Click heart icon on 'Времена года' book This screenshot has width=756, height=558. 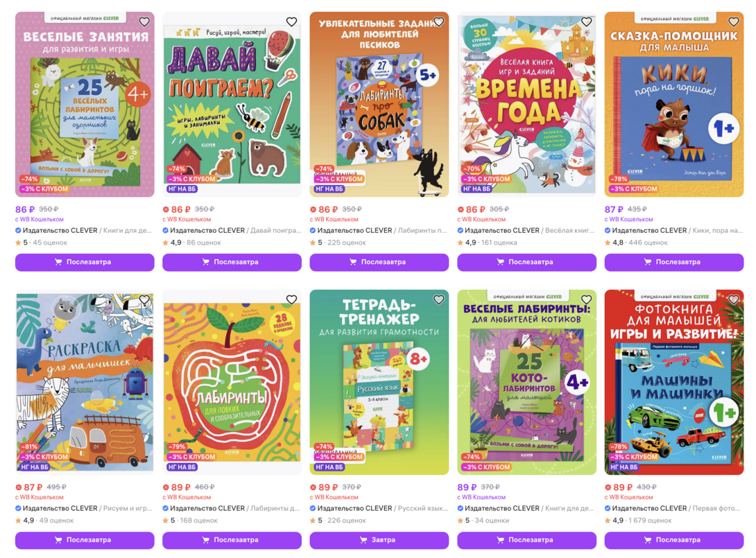(586, 21)
